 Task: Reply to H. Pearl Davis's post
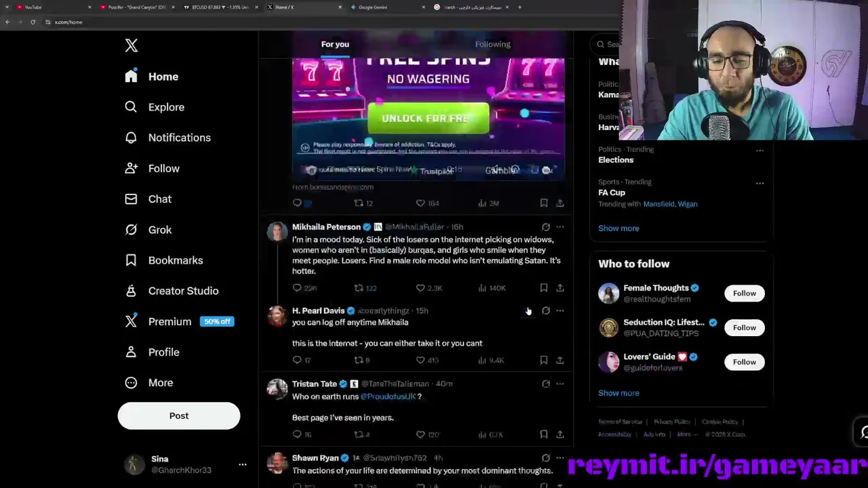[x=301, y=361]
